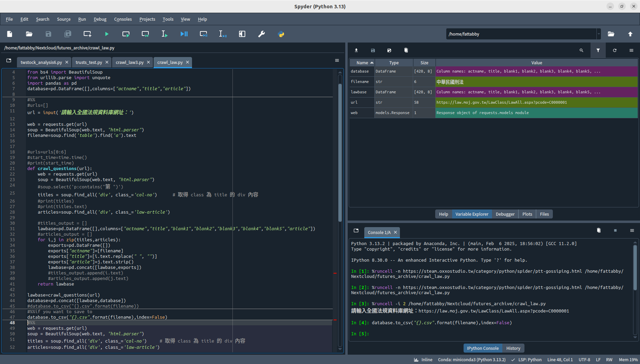Switch to the Plots pane
The height and width of the screenshot is (364, 640).
click(527, 214)
